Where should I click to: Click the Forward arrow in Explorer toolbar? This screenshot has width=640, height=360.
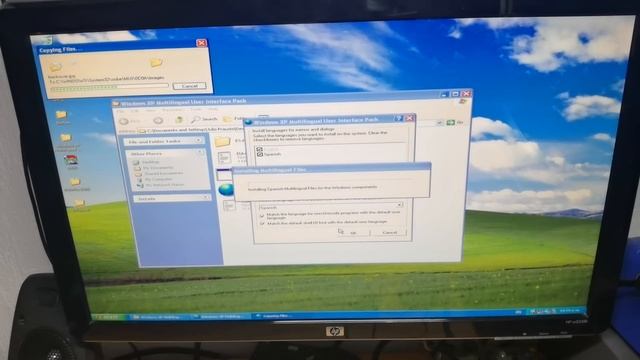(x=158, y=120)
